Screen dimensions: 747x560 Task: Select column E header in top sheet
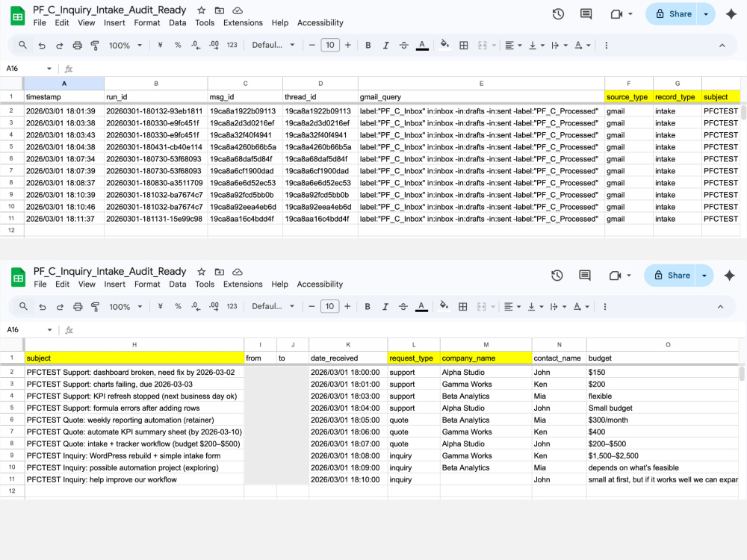point(481,84)
